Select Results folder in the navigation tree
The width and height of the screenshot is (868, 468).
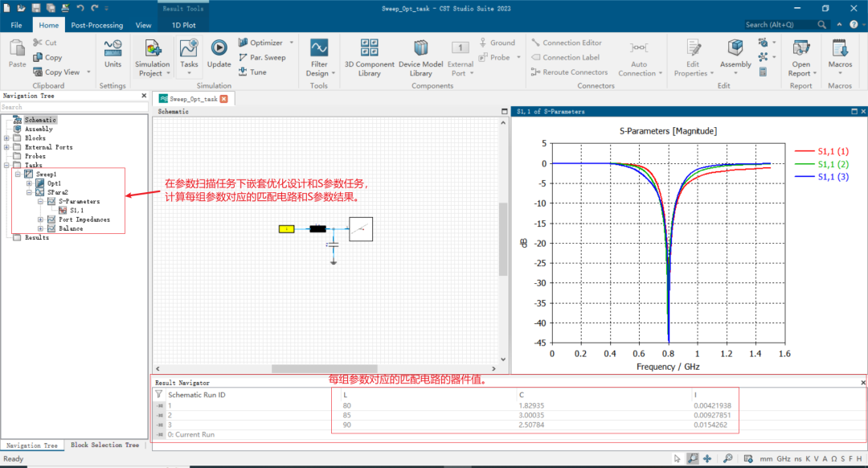(36, 237)
